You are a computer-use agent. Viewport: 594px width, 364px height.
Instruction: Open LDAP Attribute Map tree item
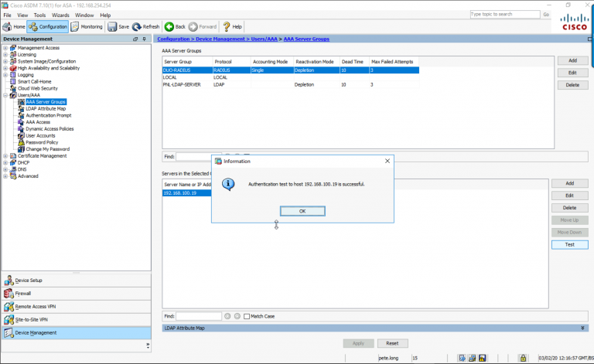point(46,109)
